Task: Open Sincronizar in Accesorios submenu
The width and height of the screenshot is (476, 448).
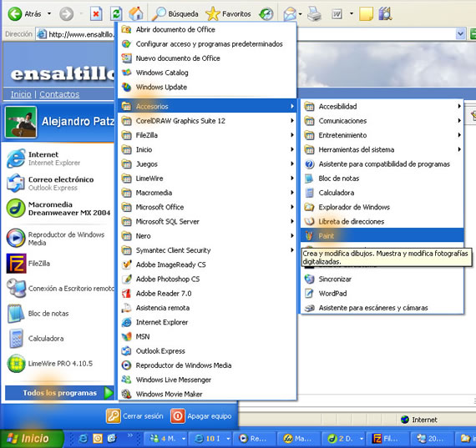Action: point(382,279)
